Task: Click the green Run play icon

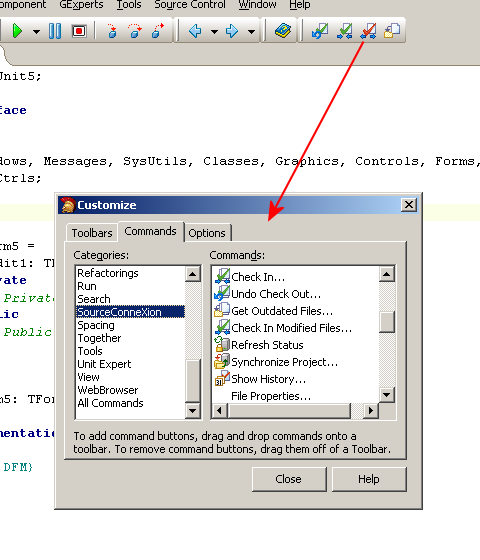Action: coord(17,31)
